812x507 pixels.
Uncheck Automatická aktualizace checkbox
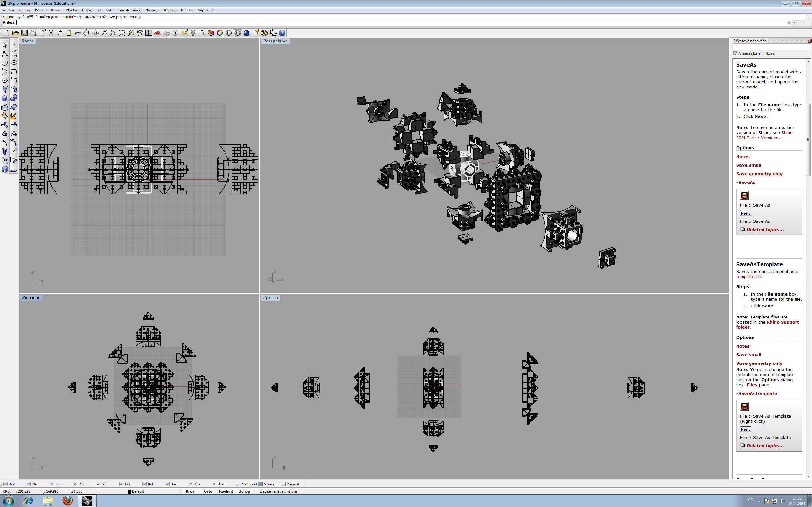tap(735, 54)
